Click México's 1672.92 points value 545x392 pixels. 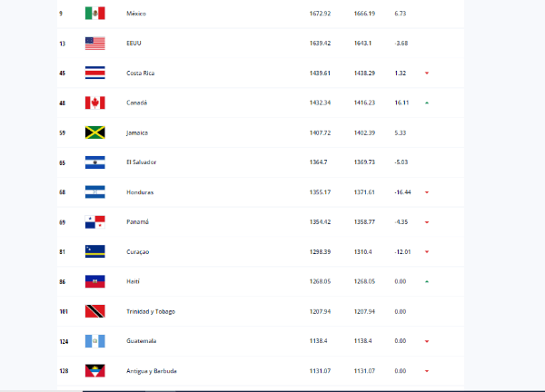coord(320,14)
